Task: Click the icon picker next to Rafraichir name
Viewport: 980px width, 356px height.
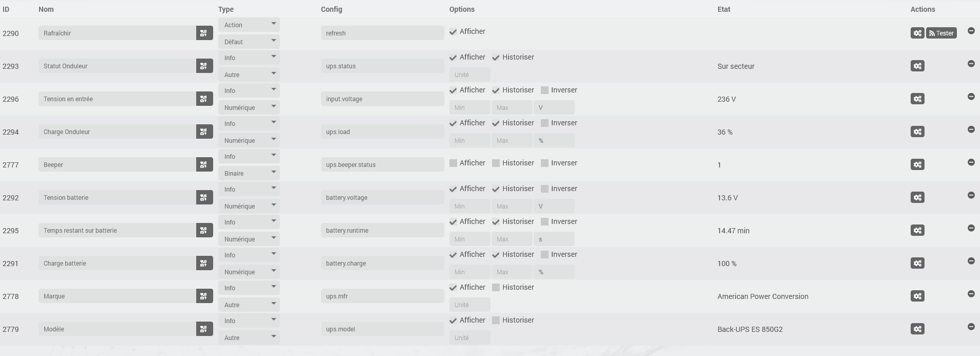Action: click(x=204, y=33)
